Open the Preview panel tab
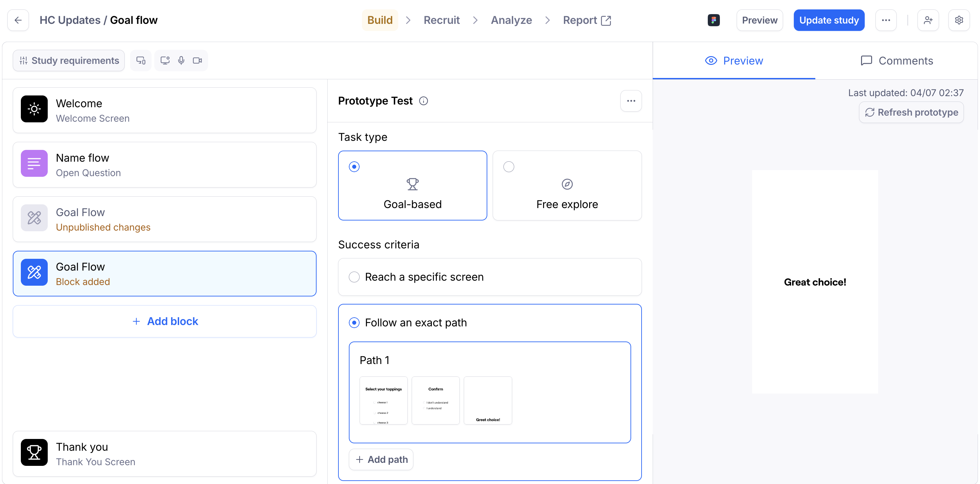This screenshot has height=484, width=980. (734, 61)
